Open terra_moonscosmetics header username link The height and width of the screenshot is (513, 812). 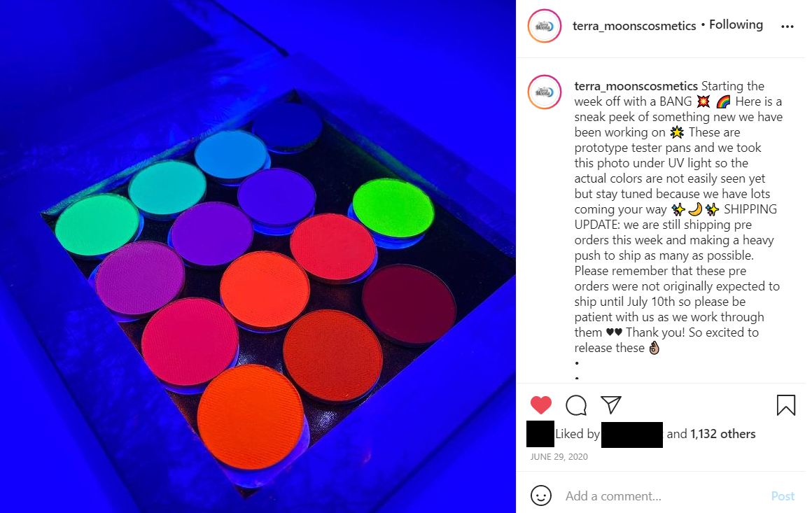pyautogui.click(x=634, y=26)
